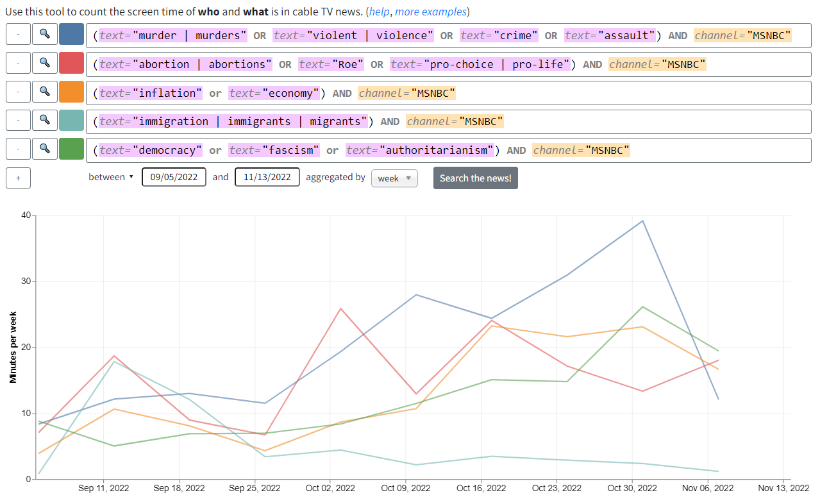The width and height of the screenshot is (820, 504).
Task: Open the blue color swatch for the murder query
Action: coord(71,34)
